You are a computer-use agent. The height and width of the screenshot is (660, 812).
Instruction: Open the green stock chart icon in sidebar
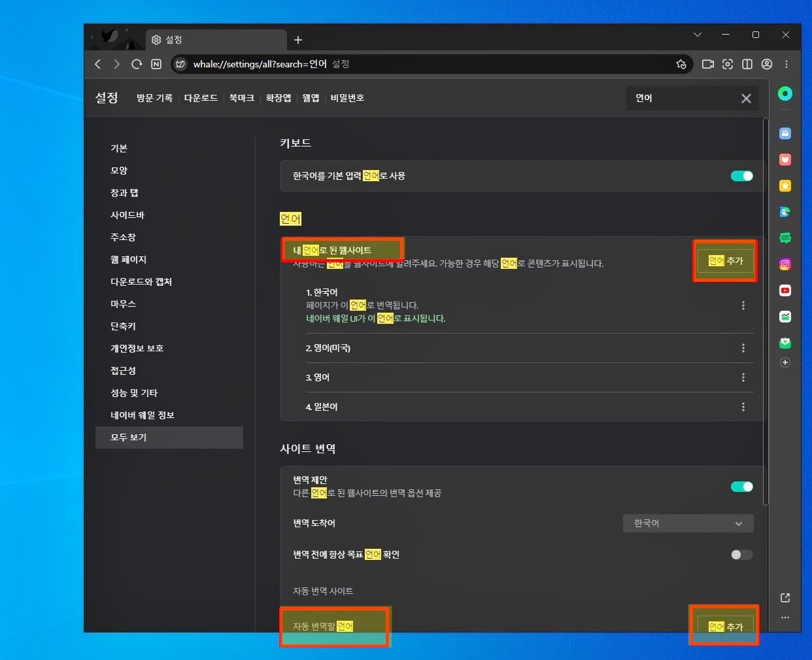click(x=785, y=317)
